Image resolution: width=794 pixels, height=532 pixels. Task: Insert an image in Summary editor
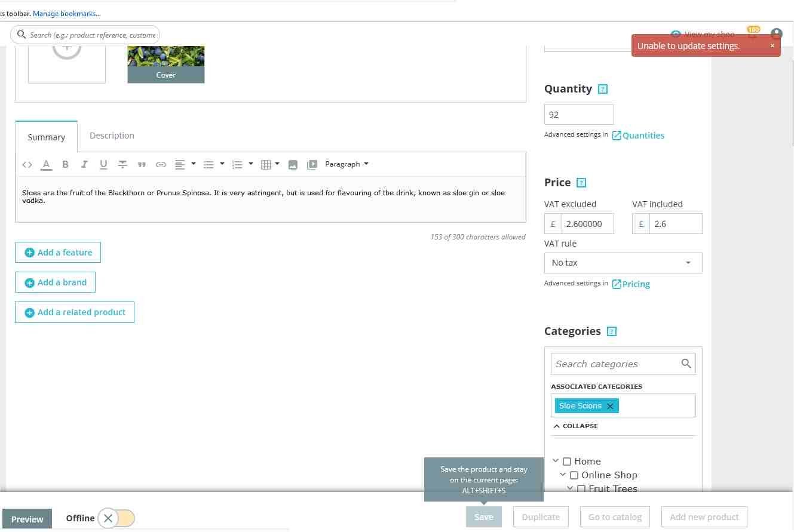click(293, 165)
